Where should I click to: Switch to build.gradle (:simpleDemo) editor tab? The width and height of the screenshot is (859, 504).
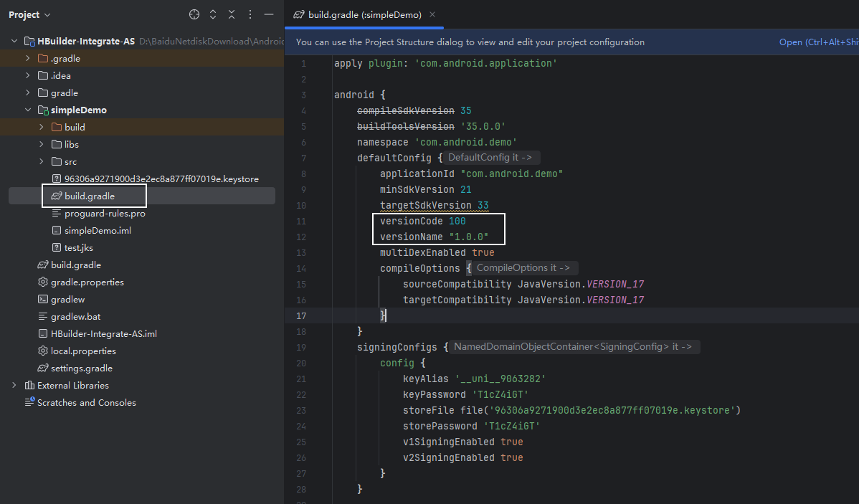click(x=364, y=14)
